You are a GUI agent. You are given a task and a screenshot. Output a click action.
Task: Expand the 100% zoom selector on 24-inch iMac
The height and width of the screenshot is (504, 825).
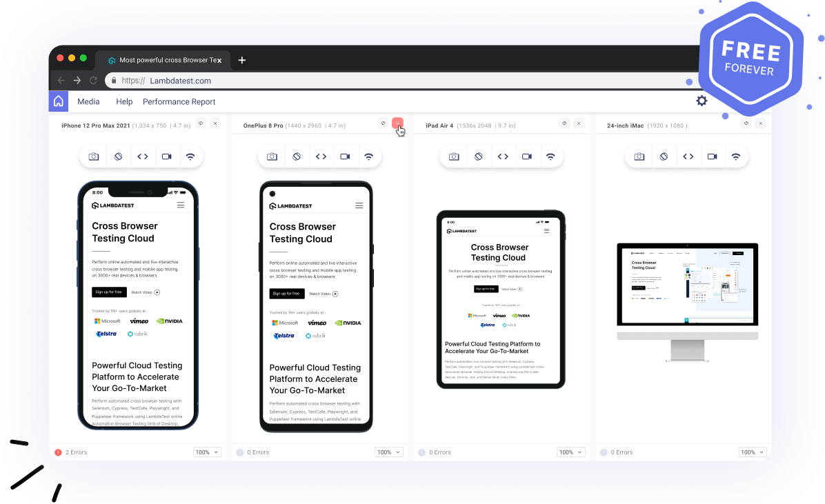[752, 452]
